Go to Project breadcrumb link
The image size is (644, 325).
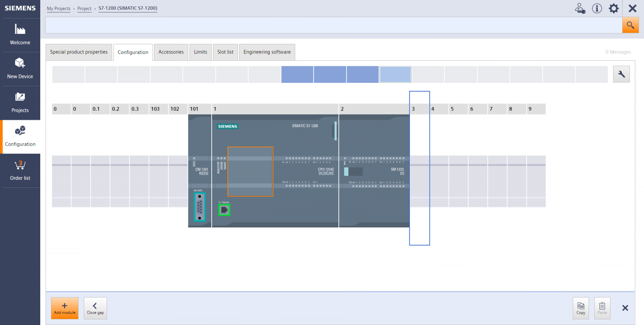pos(85,8)
